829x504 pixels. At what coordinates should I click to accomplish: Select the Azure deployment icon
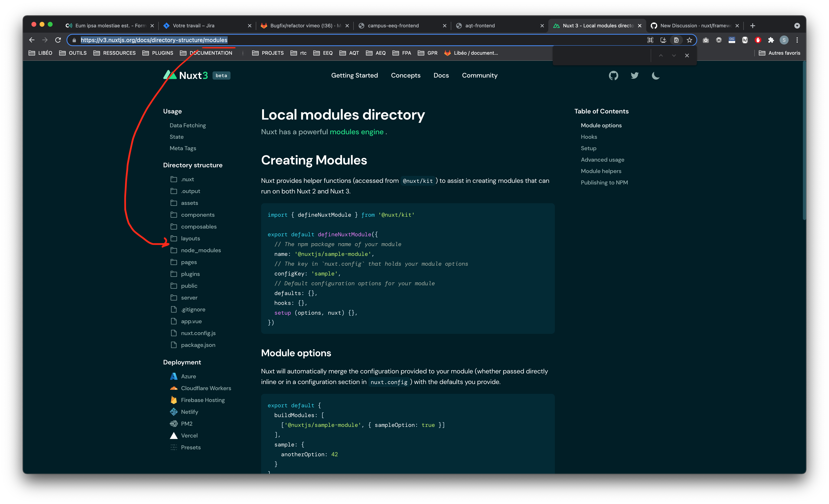[x=174, y=376]
